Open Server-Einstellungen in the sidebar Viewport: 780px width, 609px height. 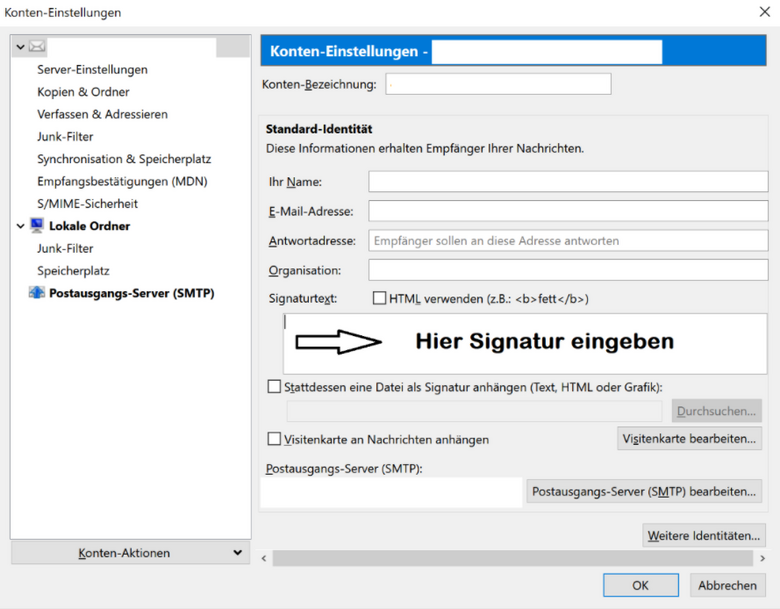click(93, 70)
